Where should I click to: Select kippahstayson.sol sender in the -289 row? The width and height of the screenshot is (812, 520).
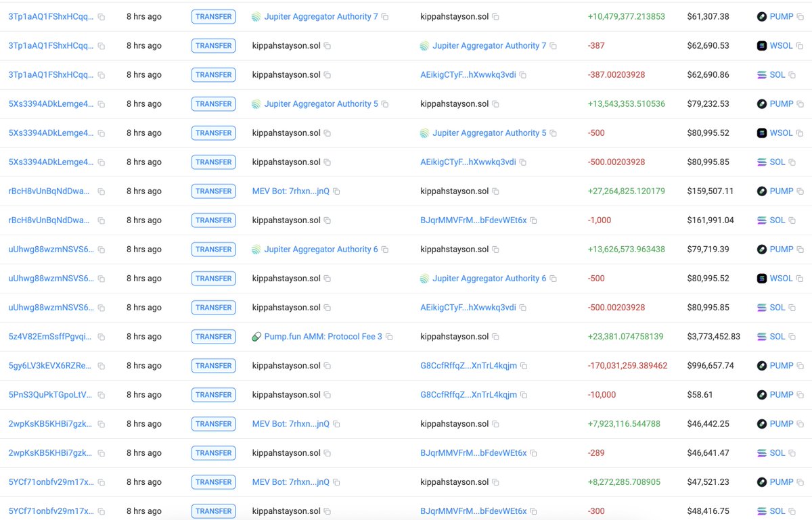click(286, 453)
